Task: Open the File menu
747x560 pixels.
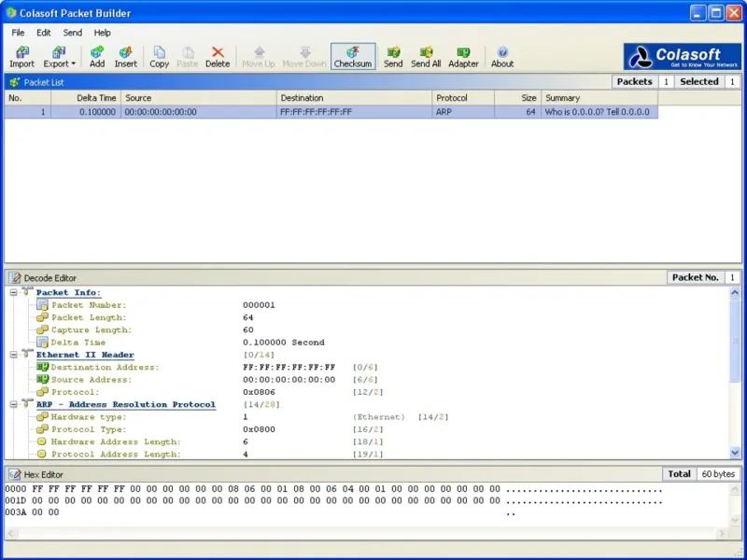Action: click(18, 33)
